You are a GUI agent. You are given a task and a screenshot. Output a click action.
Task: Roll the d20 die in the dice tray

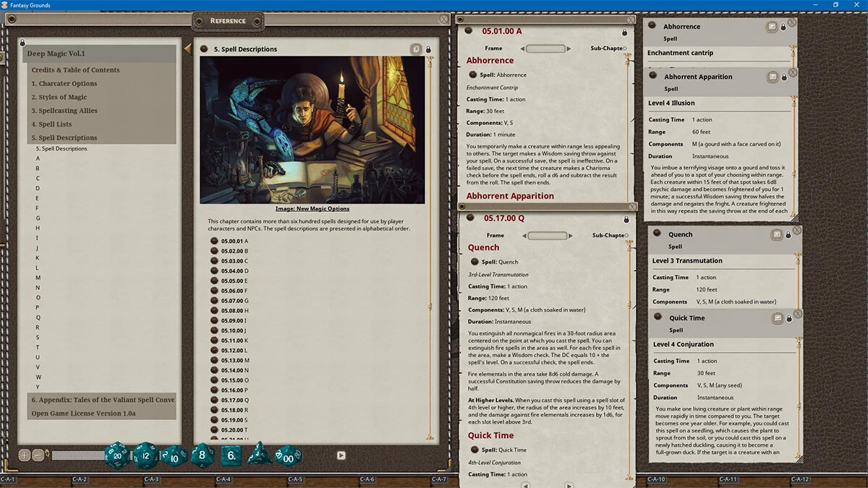(117, 455)
